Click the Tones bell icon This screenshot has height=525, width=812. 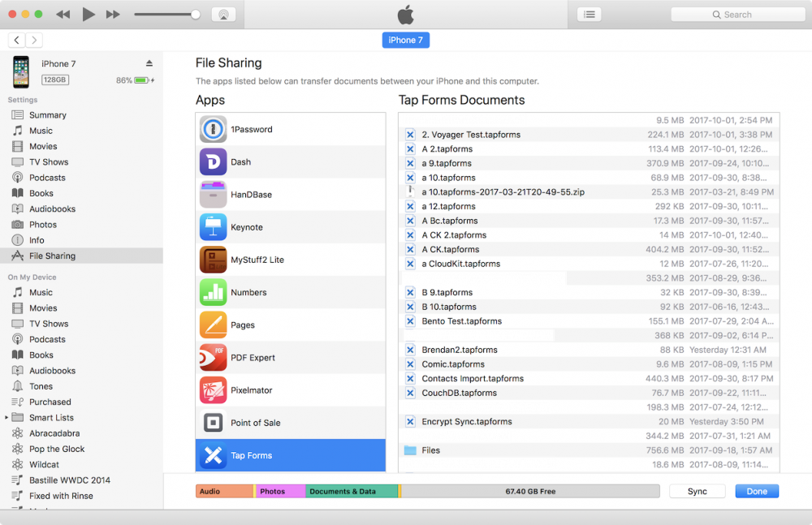18,386
